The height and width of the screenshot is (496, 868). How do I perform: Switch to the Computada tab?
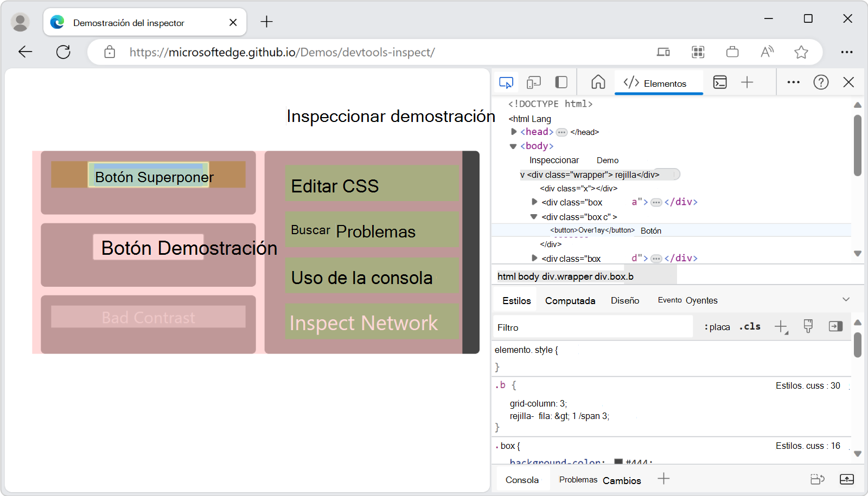point(570,300)
